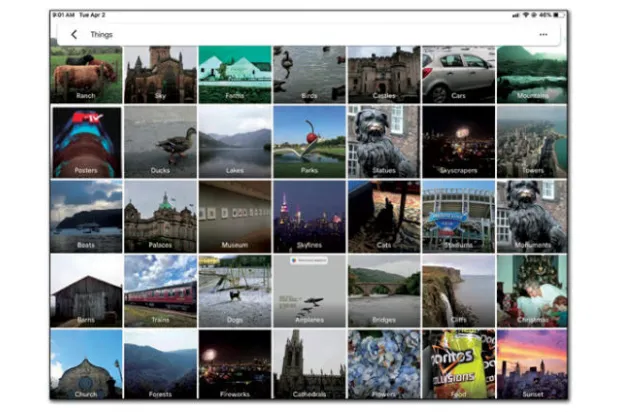
Task: Open the Christmas thumbnail
Action: (x=531, y=290)
